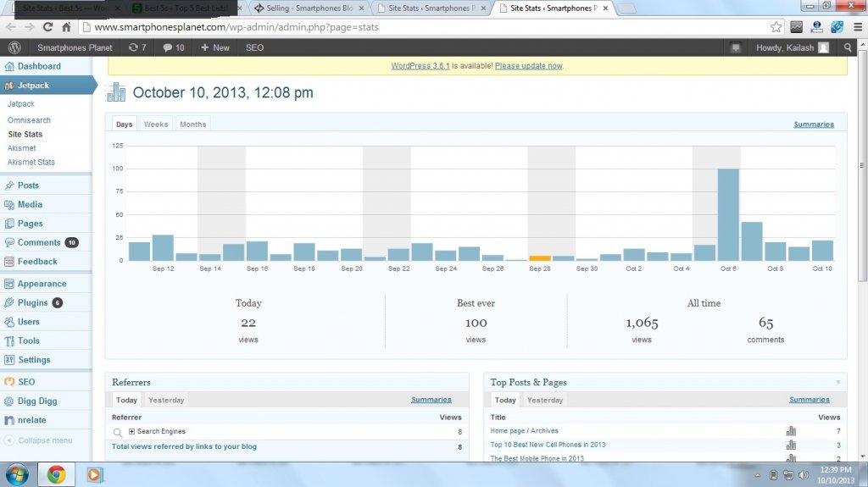Bookmark this page with the star icon
This screenshot has width=868, height=487.
776,27
